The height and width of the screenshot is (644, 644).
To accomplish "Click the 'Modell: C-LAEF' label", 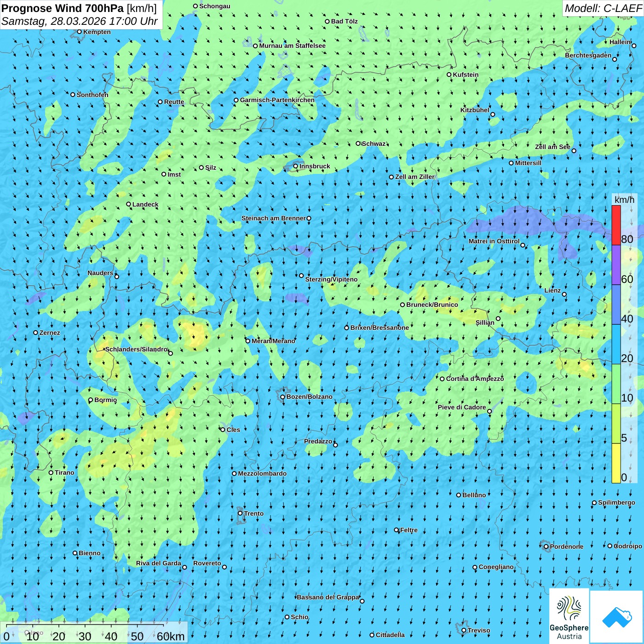I will pyautogui.click(x=603, y=8).
